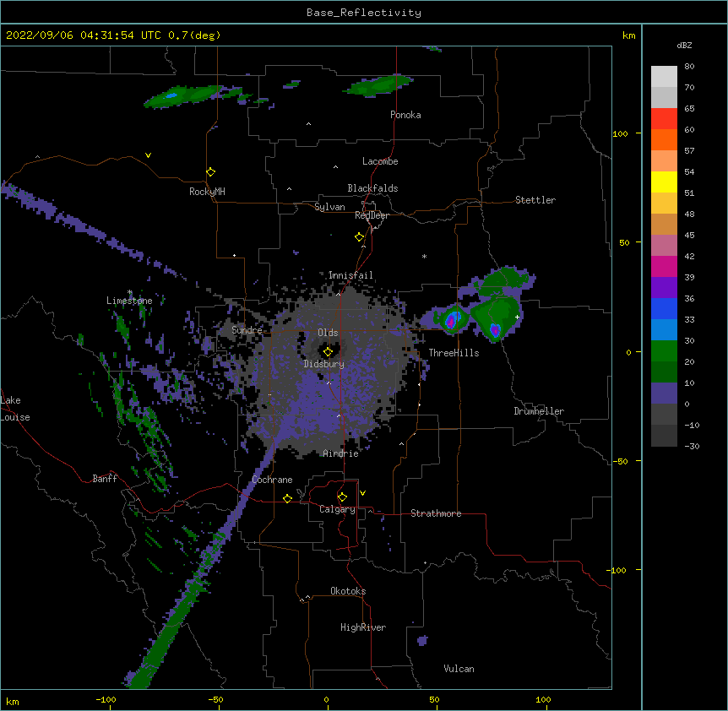Click the Drumheller city label
Screen dimensions: 728x711
click(x=539, y=411)
